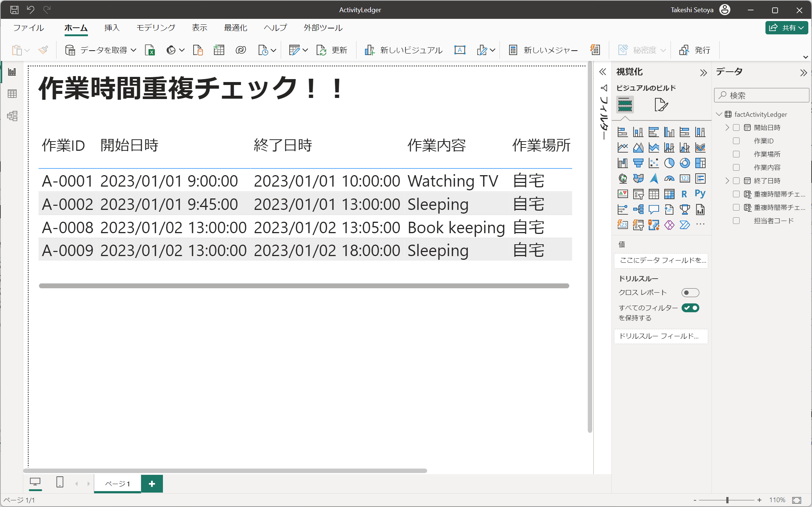Open the 挿入 ribbon tab
This screenshot has width=812, height=507.
pos(112,28)
